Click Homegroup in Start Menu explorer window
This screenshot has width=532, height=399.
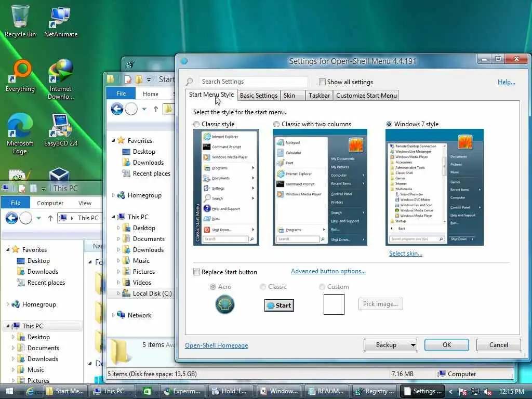(144, 195)
